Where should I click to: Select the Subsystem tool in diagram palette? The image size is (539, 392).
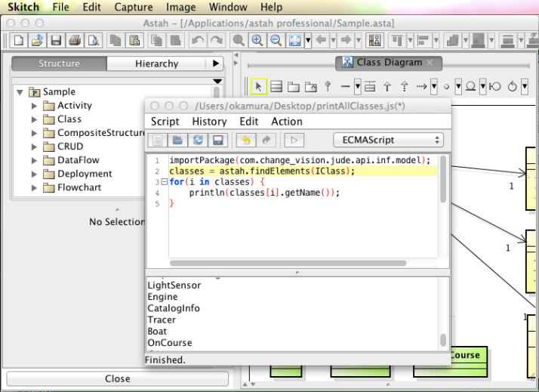(311, 87)
